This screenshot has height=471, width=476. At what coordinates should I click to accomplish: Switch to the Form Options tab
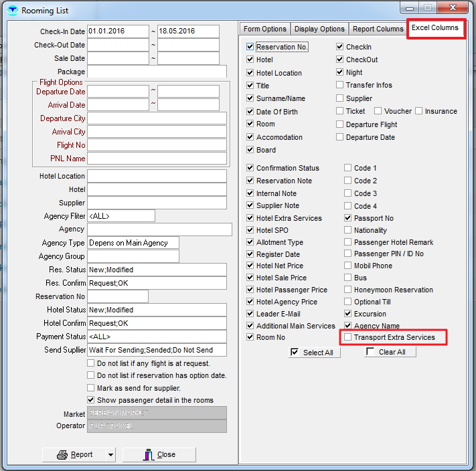pos(264,29)
